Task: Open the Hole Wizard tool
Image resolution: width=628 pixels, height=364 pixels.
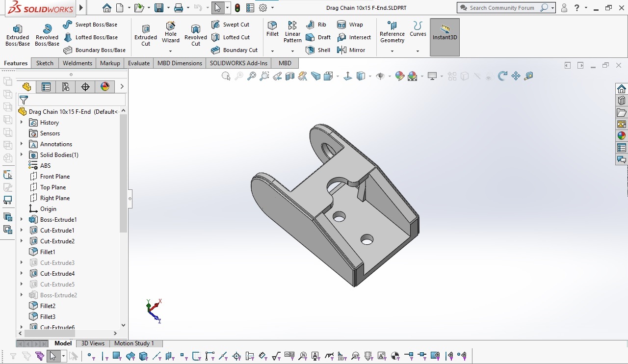Action: point(171,32)
